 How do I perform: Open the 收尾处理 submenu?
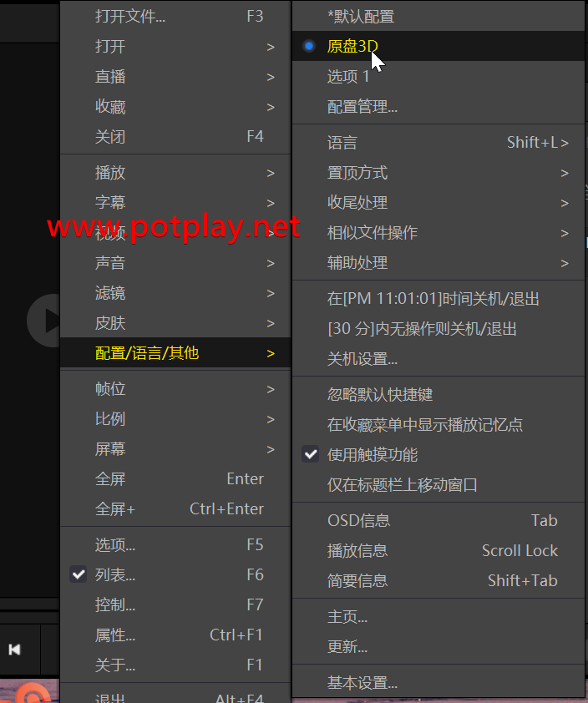pyautogui.click(x=438, y=203)
